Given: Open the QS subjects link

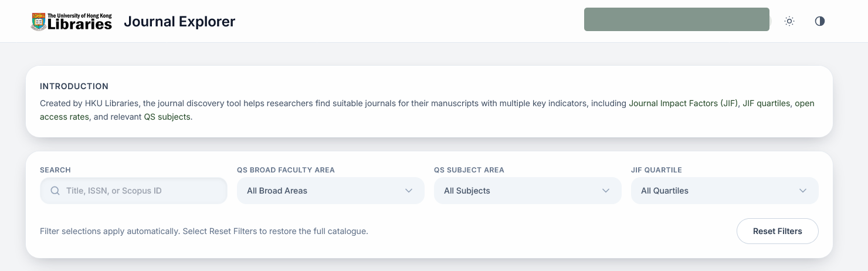Looking at the screenshot, I should pos(167,117).
